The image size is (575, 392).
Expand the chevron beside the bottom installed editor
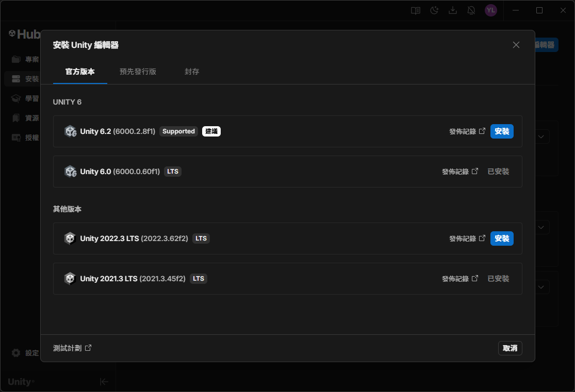click(540, 287)
